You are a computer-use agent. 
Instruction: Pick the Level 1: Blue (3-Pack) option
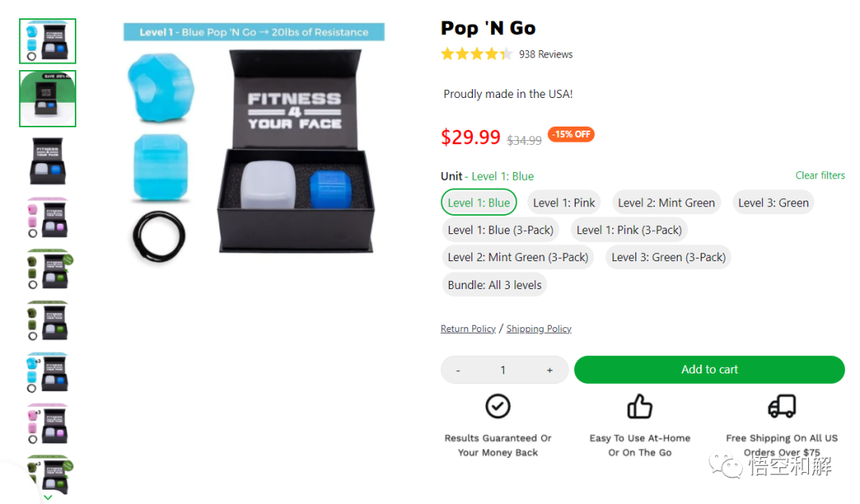coord(500,230)
